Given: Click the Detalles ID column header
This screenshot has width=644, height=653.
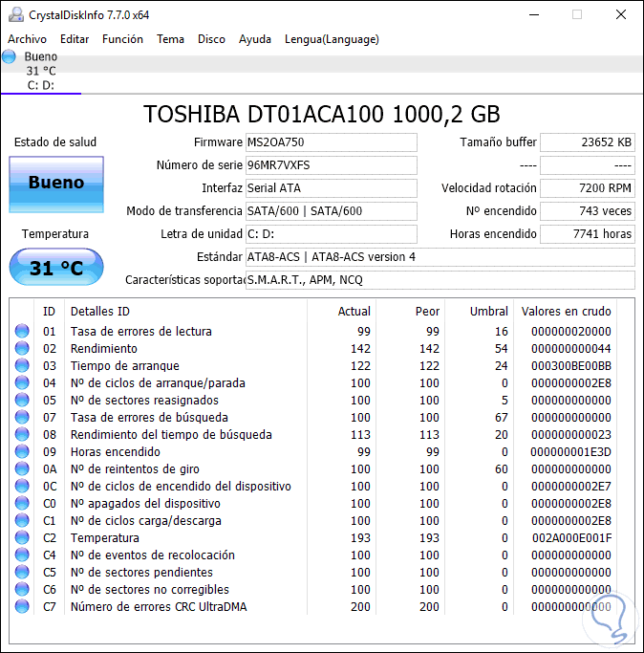Looking at the screenshot, I should click(186, 311).
